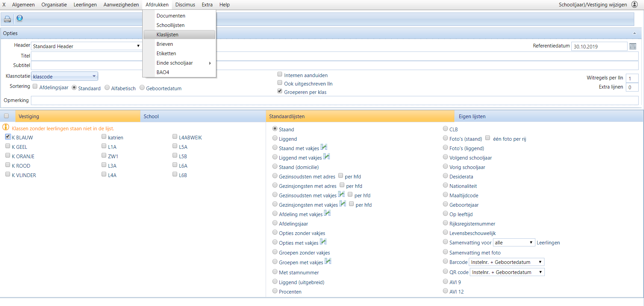
Task: Select the Alfabetisch sorting radio button
Action: pyautogui.click(x=107, y=88)
